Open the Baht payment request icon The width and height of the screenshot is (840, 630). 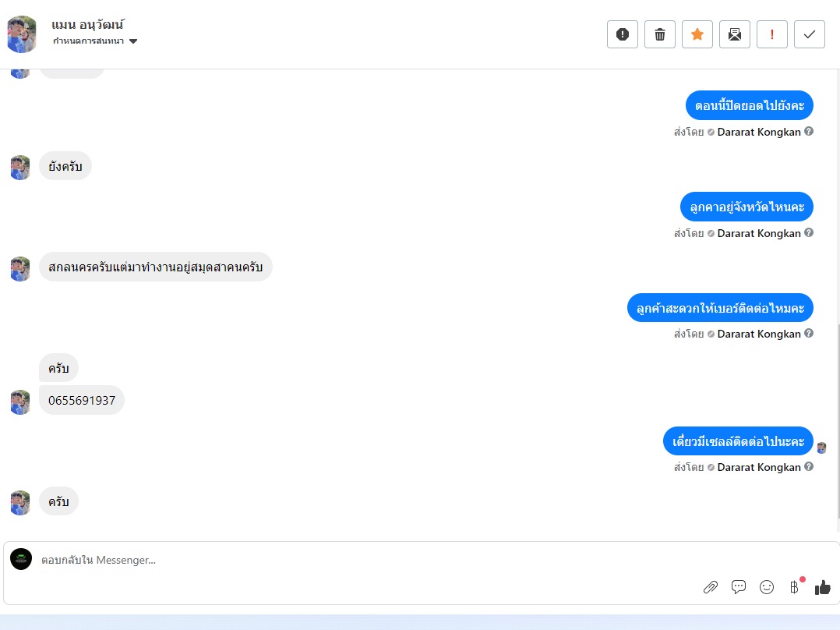[x=795, y=587]
